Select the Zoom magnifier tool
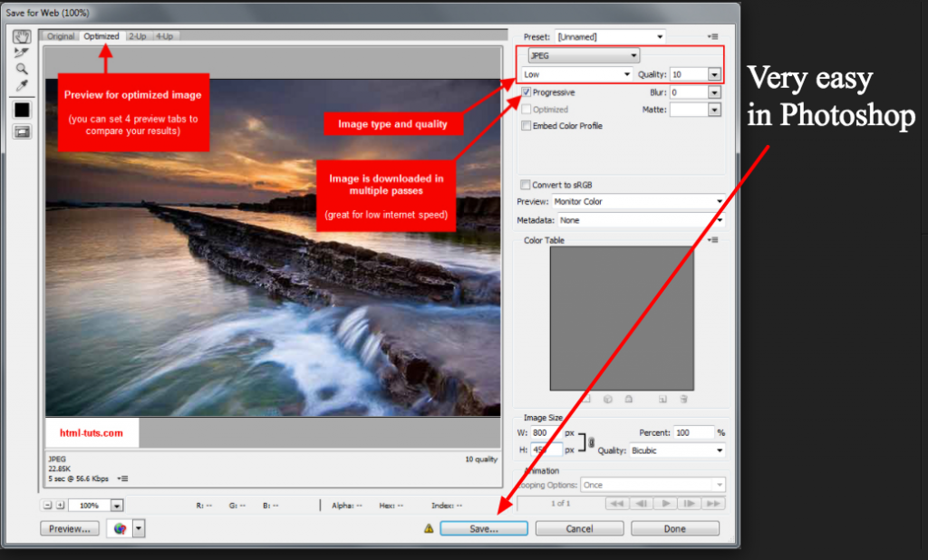Screen dimensions: 928x560 22,69
